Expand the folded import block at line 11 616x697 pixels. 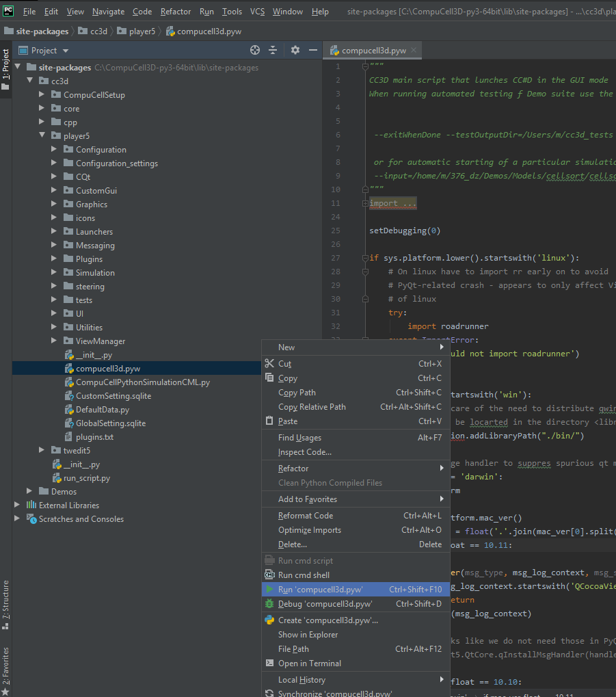(x=365, y=203)
